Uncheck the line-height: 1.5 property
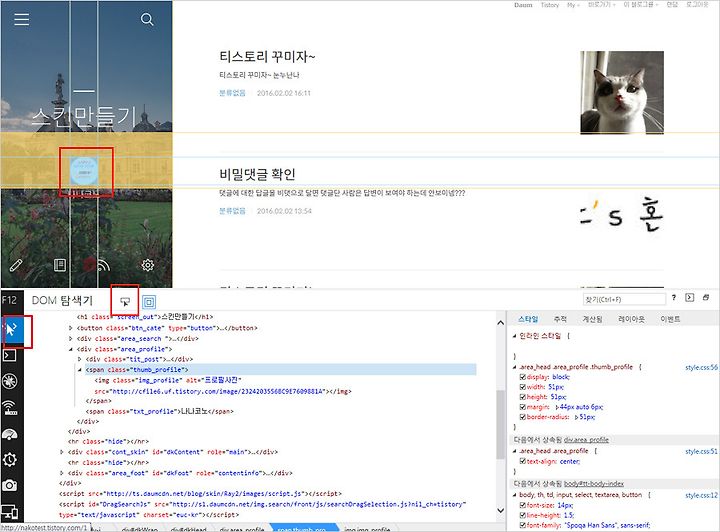 (523, 515)
